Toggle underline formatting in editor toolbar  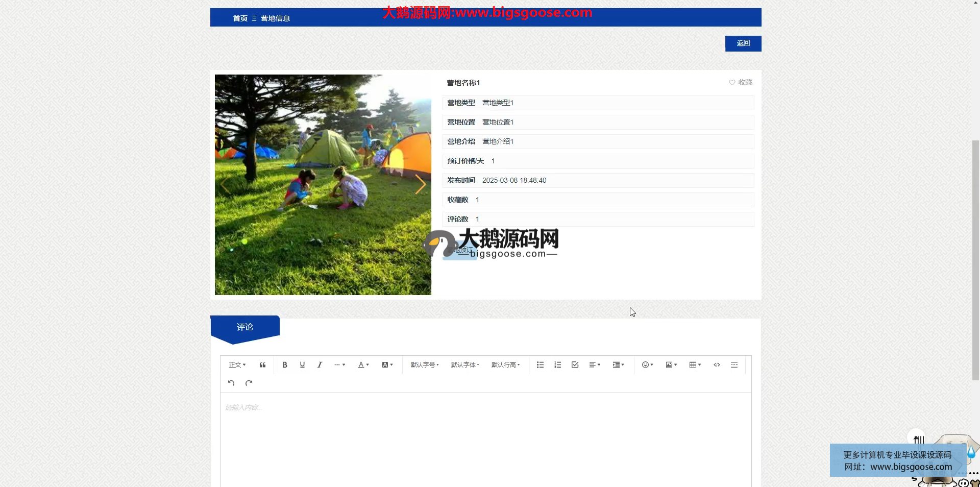click(302, 365)
